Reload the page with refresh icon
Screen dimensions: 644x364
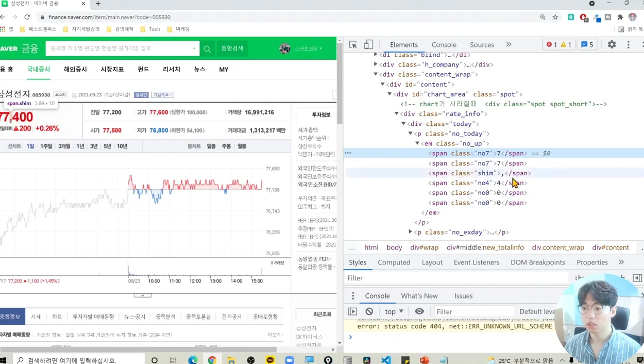click(27, 17)
